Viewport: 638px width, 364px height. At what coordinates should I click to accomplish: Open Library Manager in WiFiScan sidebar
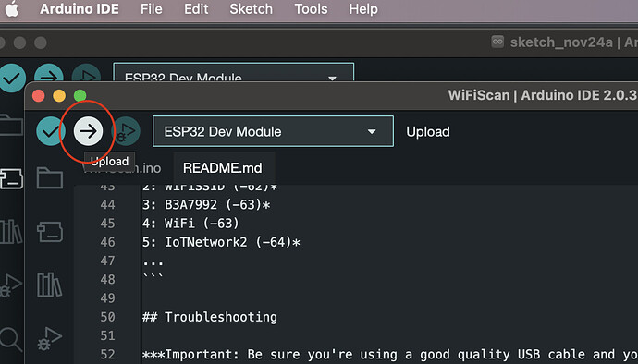[x=50, y=285]
